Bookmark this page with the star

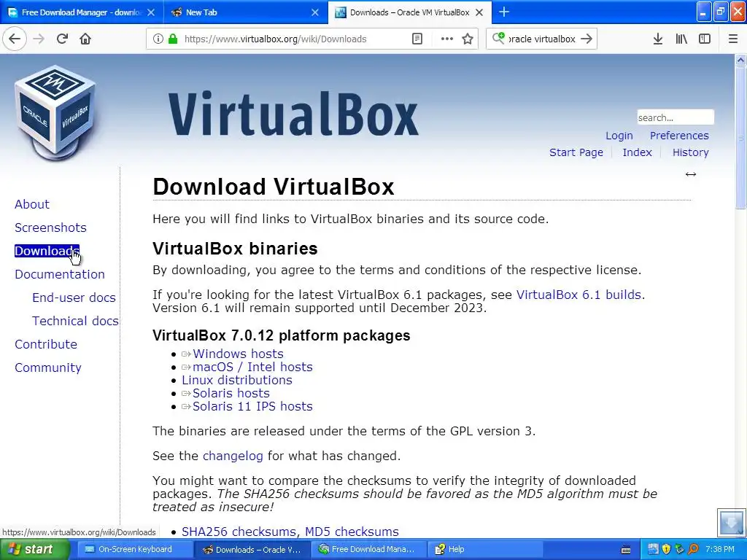point(468,39)
